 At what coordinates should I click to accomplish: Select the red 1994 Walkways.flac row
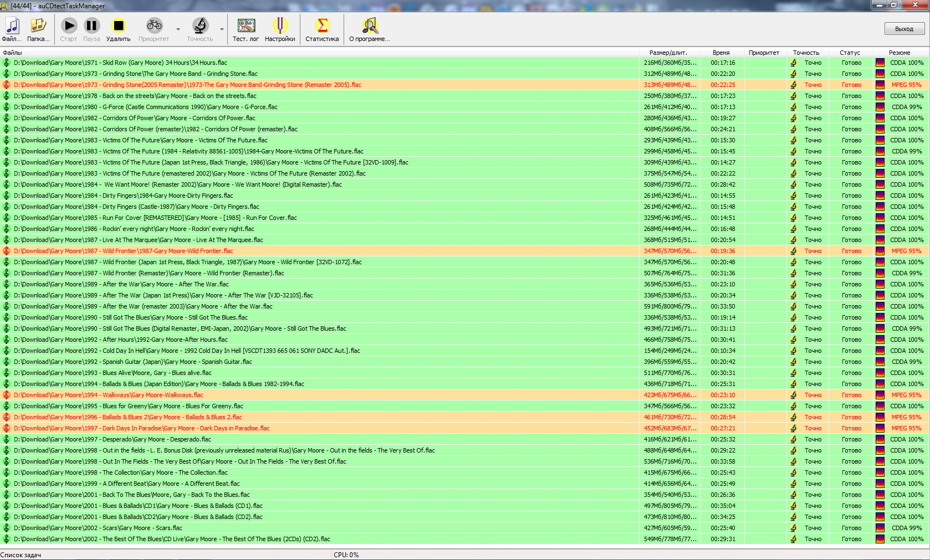pos(464,395)
